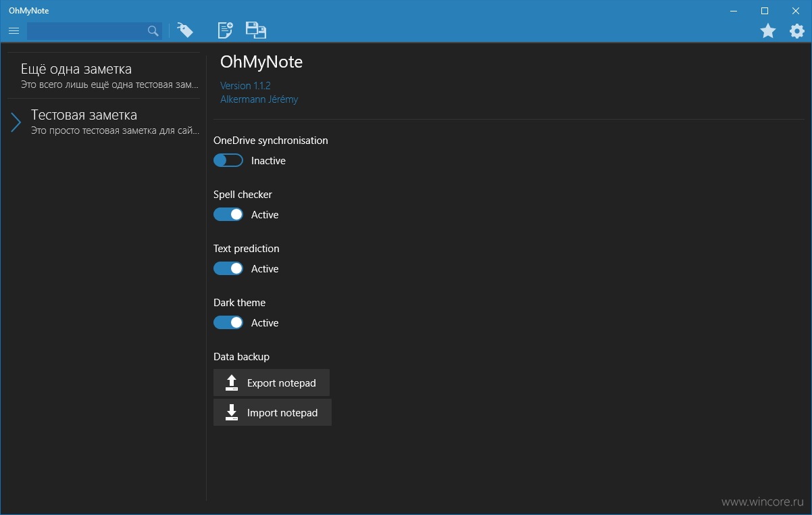Open favorites star icon

tap(768, 31)
